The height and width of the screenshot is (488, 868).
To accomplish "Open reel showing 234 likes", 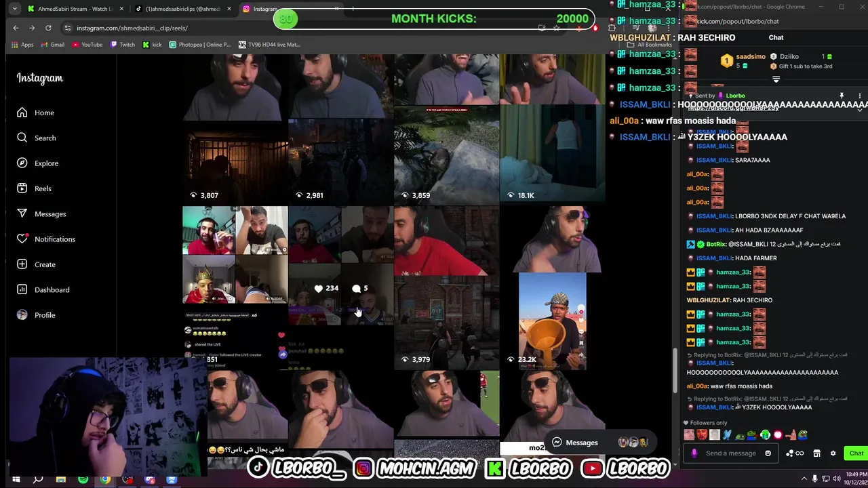I will (340, 288).
